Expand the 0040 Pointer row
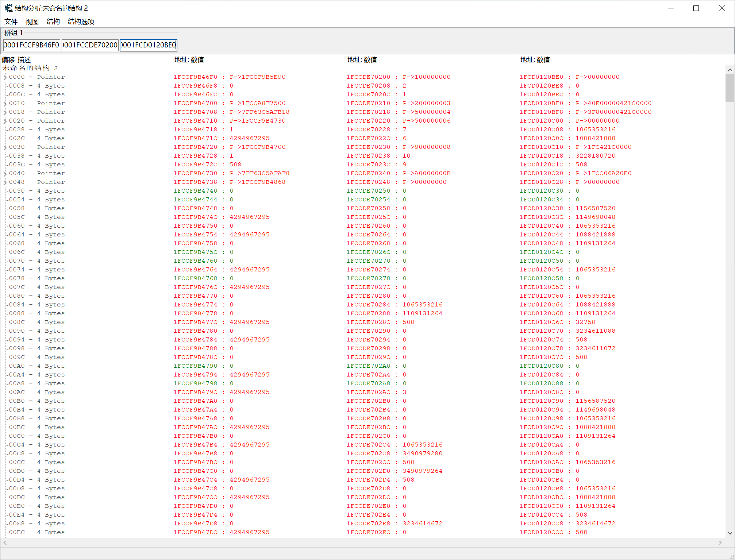735x560 pixels. 5,174
